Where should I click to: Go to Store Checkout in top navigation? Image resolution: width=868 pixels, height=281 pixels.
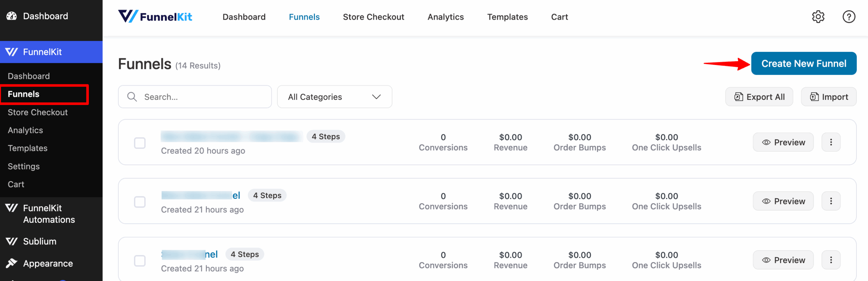point(373,17)
